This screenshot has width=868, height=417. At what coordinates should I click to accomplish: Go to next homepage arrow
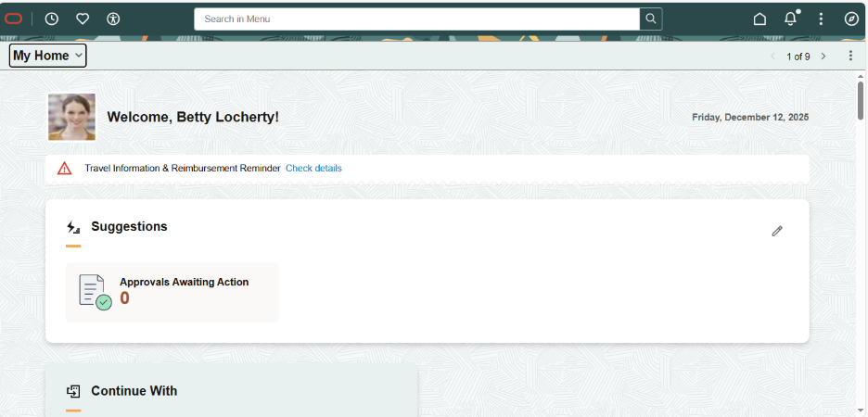tap(823, 56)
